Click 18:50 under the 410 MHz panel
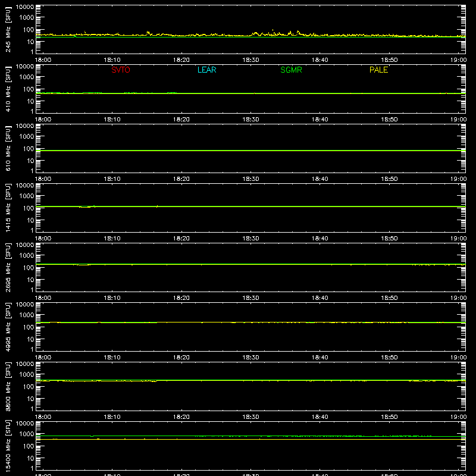 pyautogui.click(x=389, y=120)
